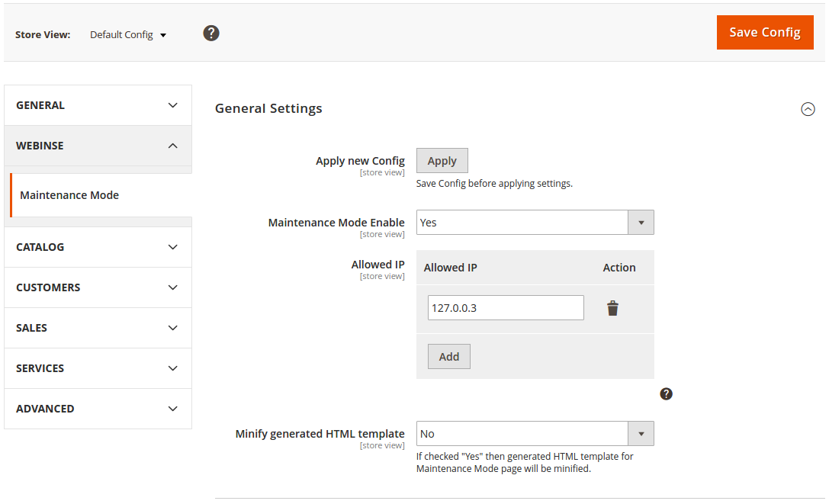Click the help question mark beside Store View
Screen dimensions: 829x504
click(x=211, y=34)
